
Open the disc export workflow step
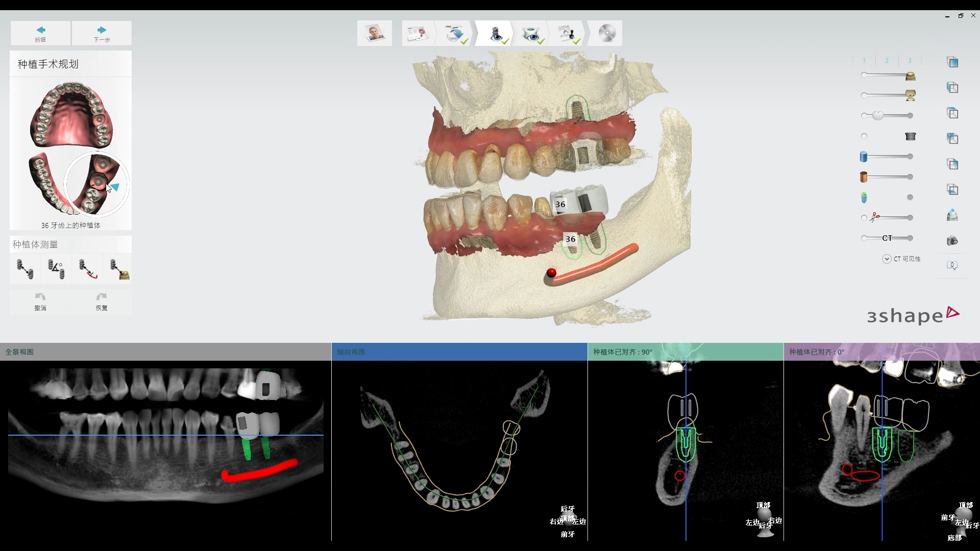click(x=606, y=34)
